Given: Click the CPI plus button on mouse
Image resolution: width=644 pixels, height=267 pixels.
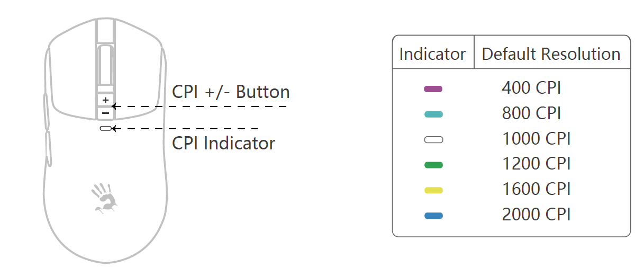Looking at the screenshot, I should (105, 100).
